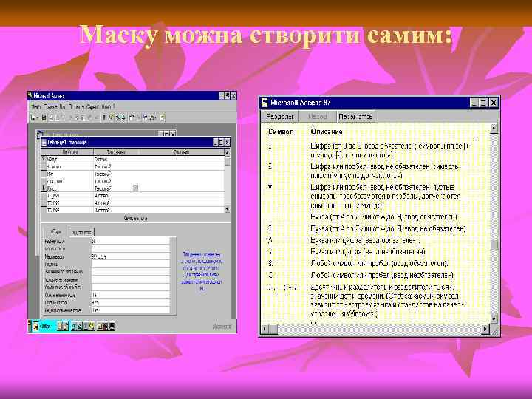532x399 pixels.
Task: Click the Delete Rows toolbar icon
Action: tap(123, 117)
